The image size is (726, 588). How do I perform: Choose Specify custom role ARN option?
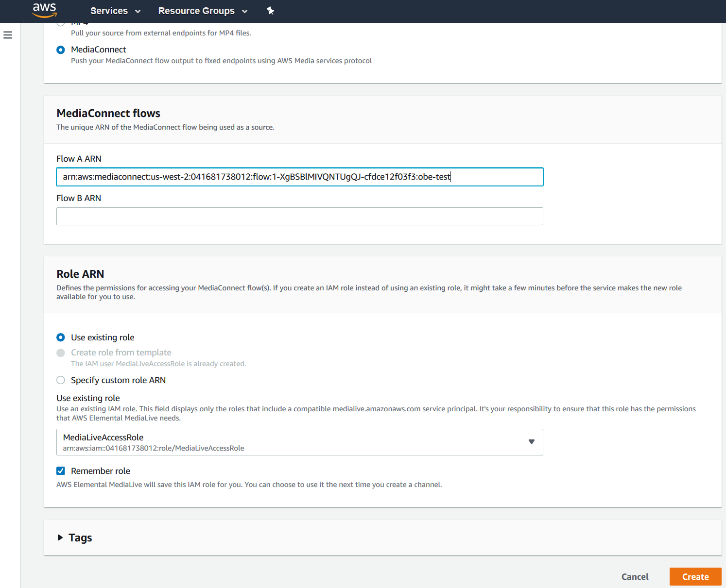point(61,380)
